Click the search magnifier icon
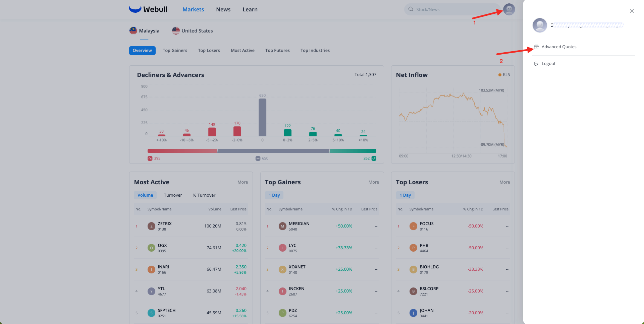Image resolution: width=644 pixels, height=324 pixels. 411,9
